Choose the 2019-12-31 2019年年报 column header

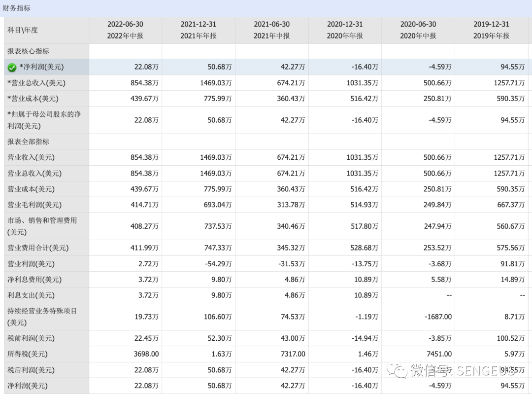click(492, 30)
